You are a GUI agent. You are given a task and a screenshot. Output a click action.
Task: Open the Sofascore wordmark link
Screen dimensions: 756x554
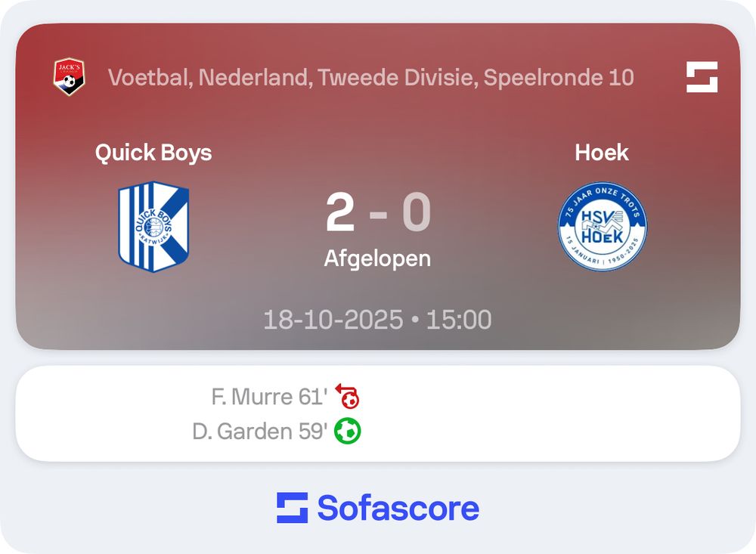(398, 508)
